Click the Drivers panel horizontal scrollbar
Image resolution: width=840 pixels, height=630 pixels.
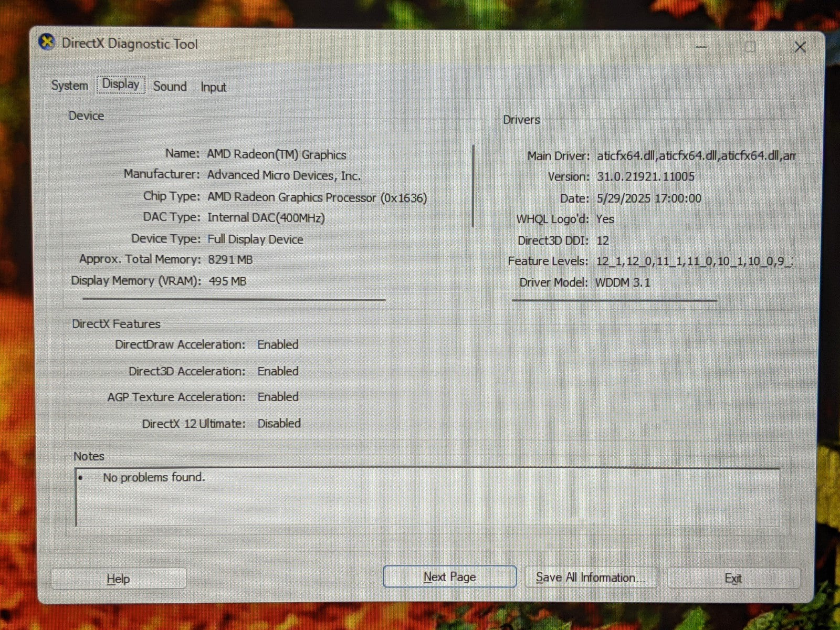614,301
